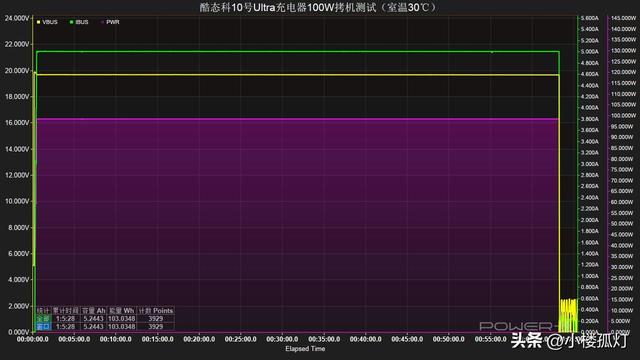The image size is (640, 360).
Task: Click the 2.000A current axis label
Action: [x=589, y=220]
